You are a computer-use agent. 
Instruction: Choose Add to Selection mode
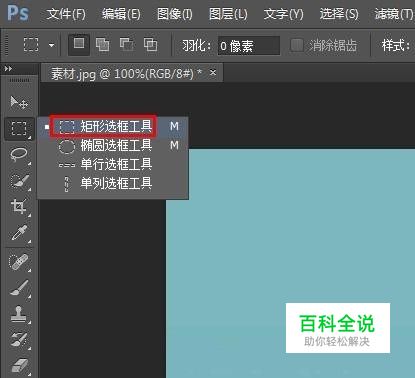pos(102,44)
